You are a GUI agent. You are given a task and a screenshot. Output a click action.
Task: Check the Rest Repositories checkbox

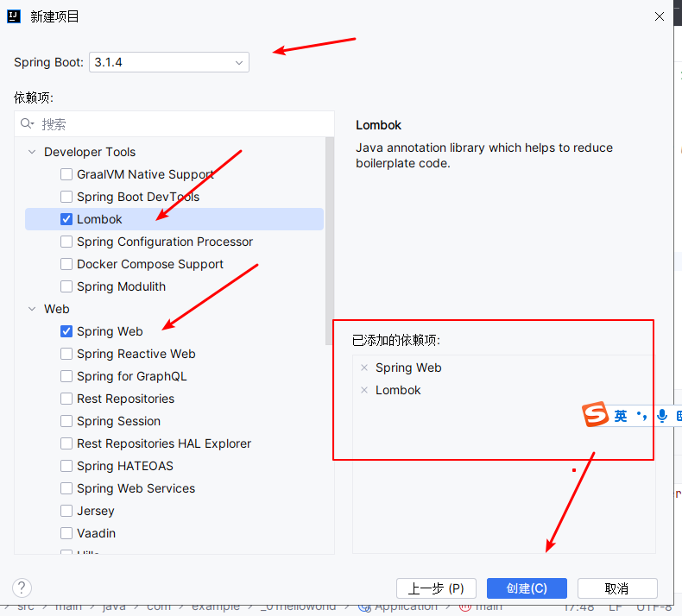tap(66, 399)
